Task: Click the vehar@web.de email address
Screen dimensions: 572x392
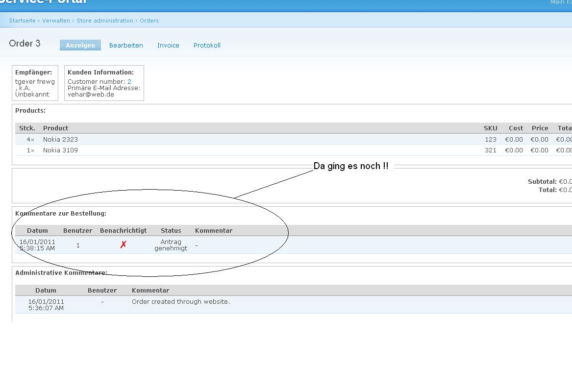Action: click(91, 95)
